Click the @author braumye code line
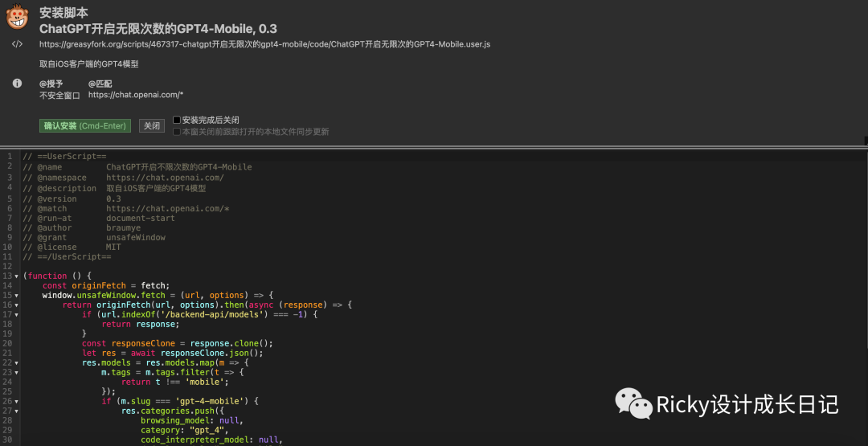The height and width of the screenshot is (446, 868). coord(81,227)
